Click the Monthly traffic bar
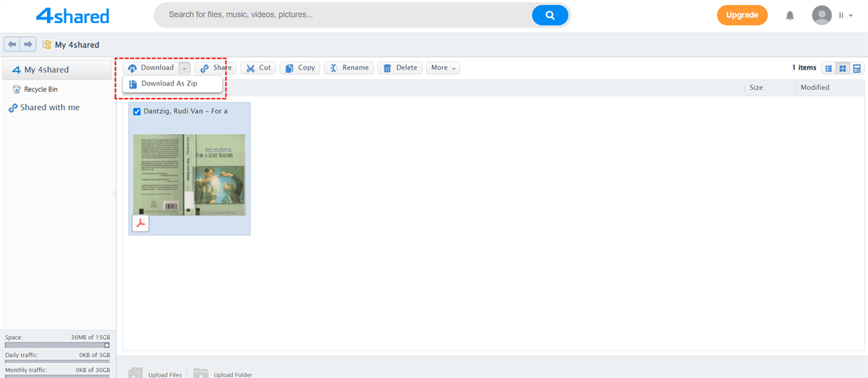This screenshot has height=378, width=868. (57, 376)
